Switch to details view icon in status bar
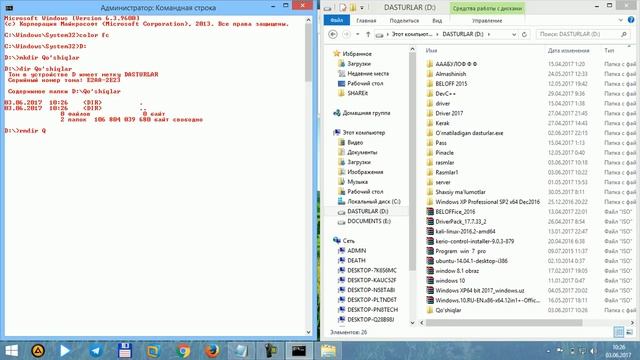Screen dimensions: 640x360 coord(619,332)
